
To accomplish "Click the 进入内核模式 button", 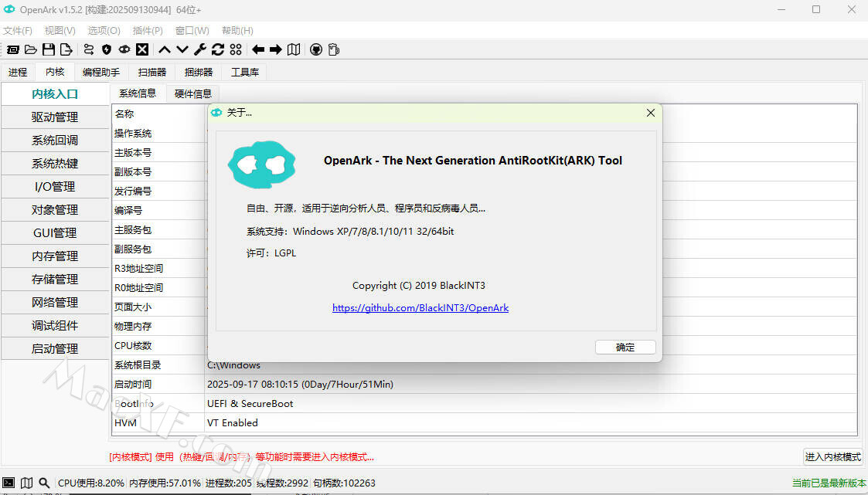I will coord(832,456).
